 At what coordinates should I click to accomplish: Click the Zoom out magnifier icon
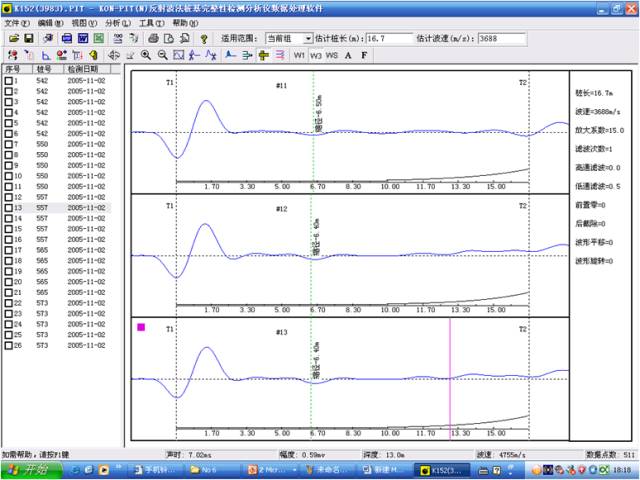click(x=162, y=55)
